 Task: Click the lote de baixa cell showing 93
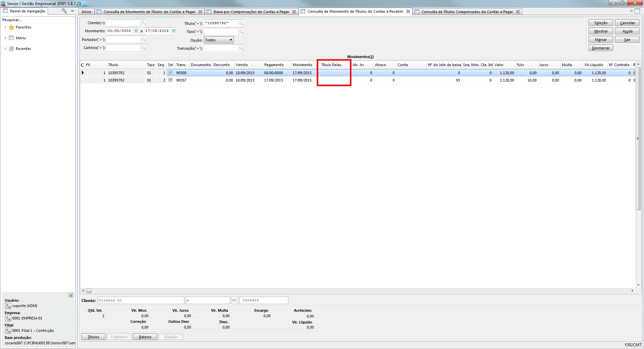444,80
